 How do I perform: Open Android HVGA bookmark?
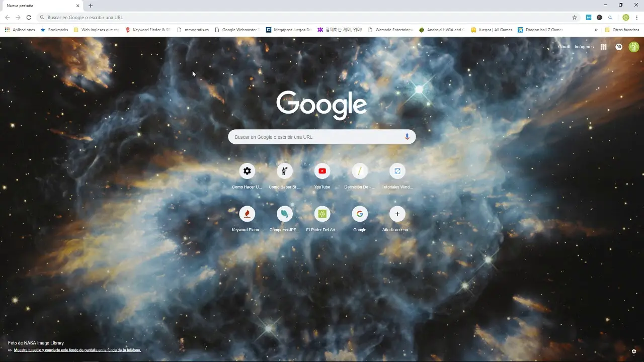[442, 30]
